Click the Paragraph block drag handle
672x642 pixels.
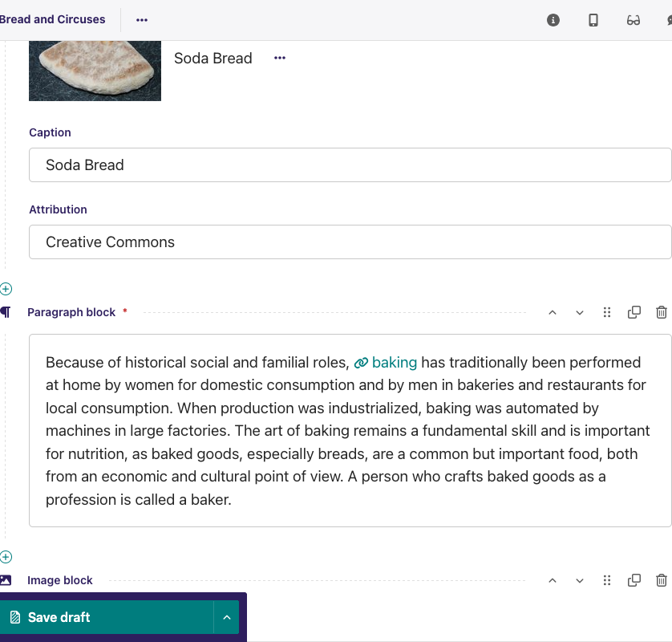[x=607, y=312]
